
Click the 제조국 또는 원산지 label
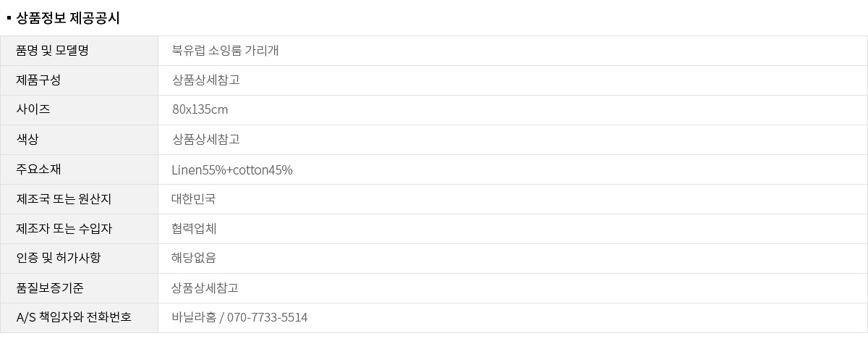[64, 199]
